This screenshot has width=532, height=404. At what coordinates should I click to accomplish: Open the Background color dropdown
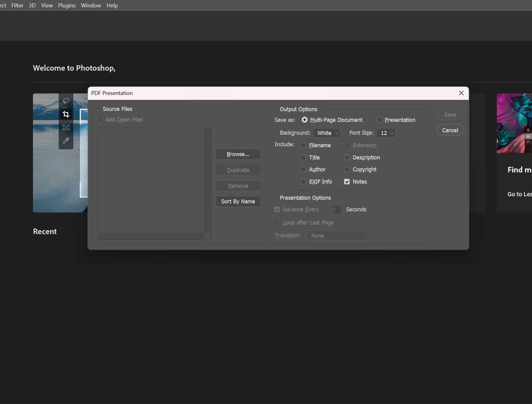pyautogui.click(x=327, y=133)
